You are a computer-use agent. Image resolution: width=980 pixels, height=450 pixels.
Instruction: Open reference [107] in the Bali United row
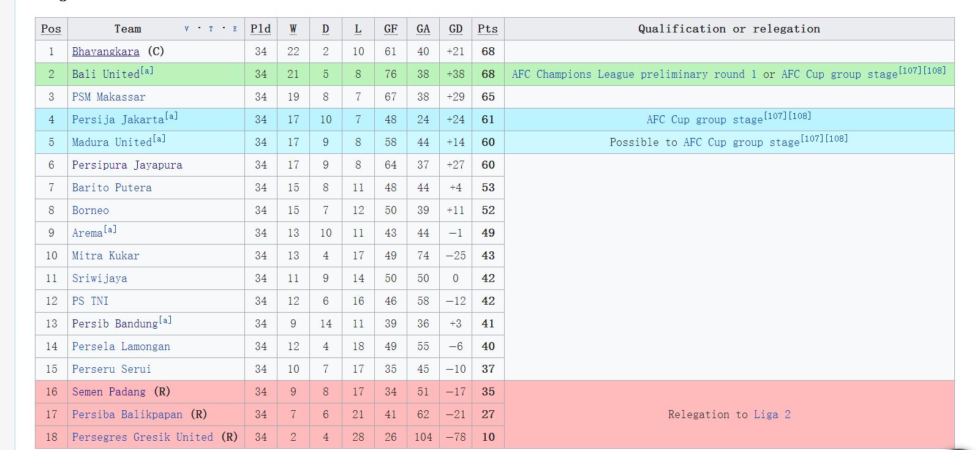coord(910,71)
